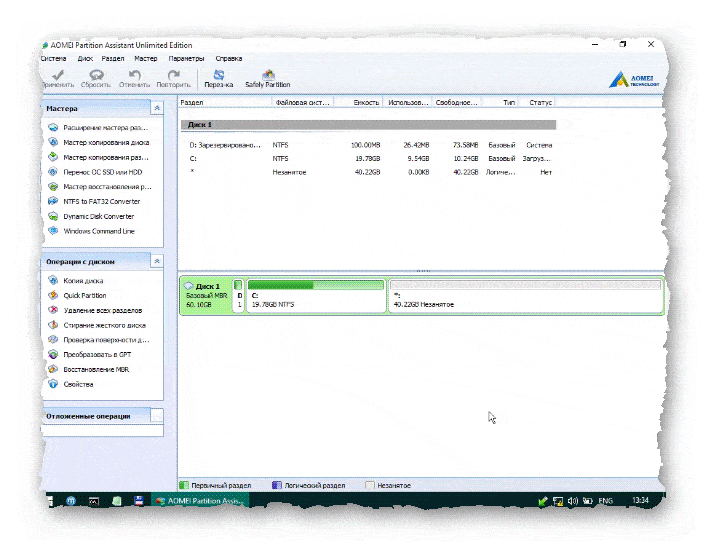Click the green Первичный раздел legend swatch
Viewport: 704px width, 544px height.
[184, 485]
